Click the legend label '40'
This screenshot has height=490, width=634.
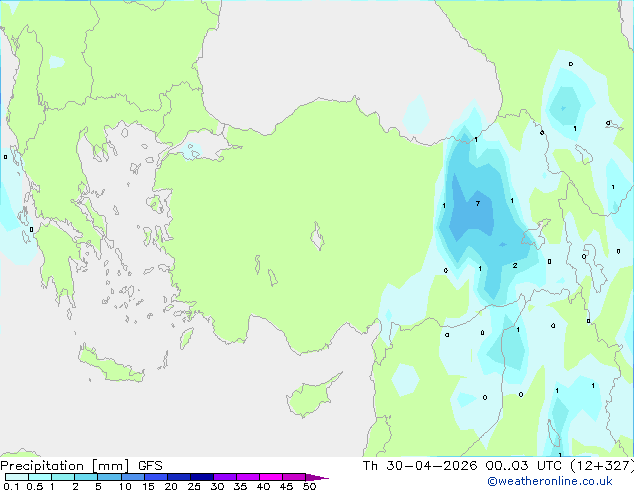pos(263,486)
